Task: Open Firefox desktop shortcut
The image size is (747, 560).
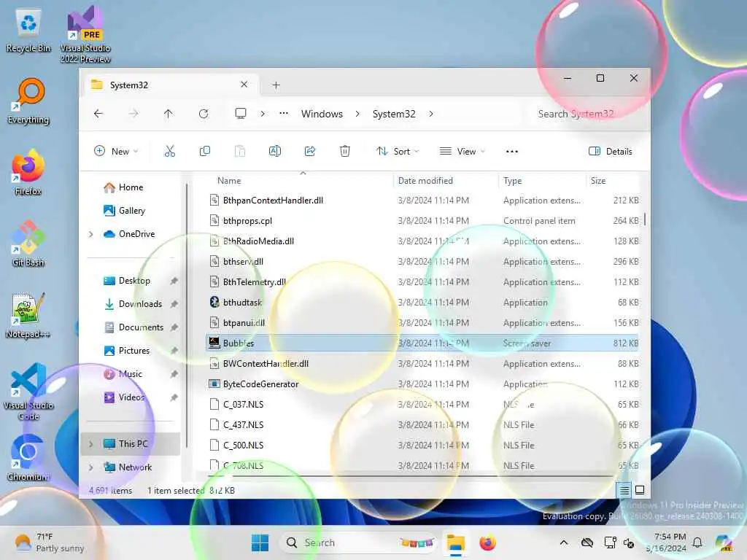Action: (x=28, y=172)
